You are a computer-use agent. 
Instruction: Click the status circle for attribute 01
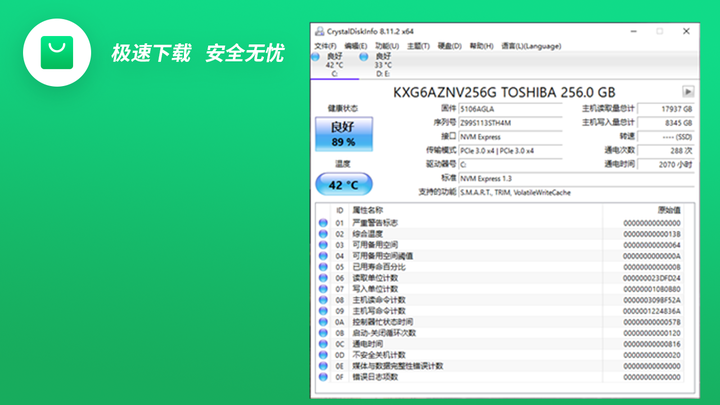point(323,223)
